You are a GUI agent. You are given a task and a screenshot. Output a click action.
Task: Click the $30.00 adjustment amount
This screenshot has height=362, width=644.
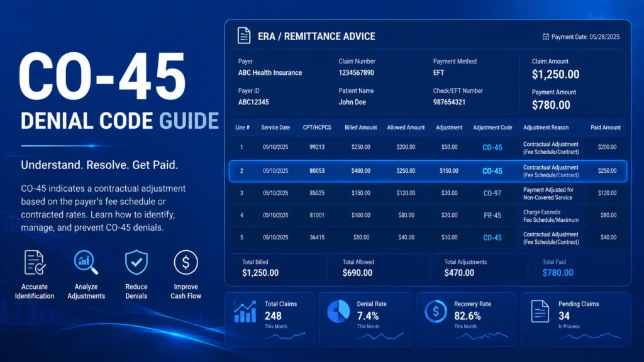(449, 193)
